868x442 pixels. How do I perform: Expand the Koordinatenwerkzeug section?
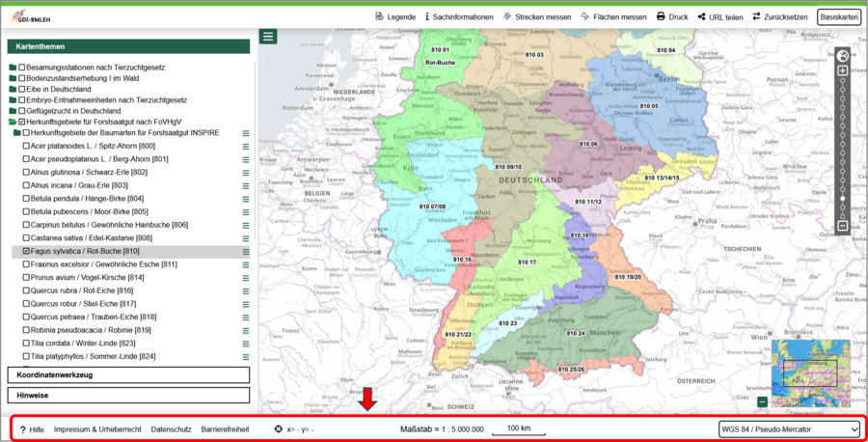pos(128,374)
